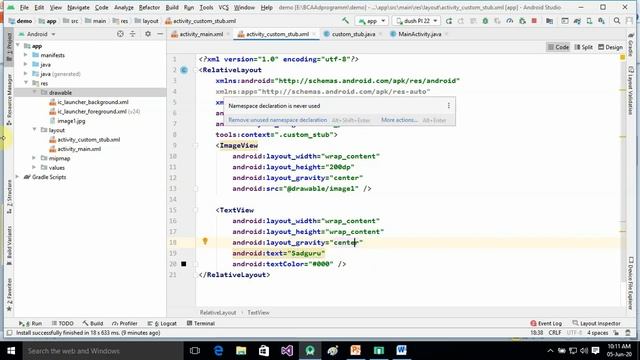The image size is (640, 360).
Task: Click the CRLF line separator indicator
Action: point(555,333)
